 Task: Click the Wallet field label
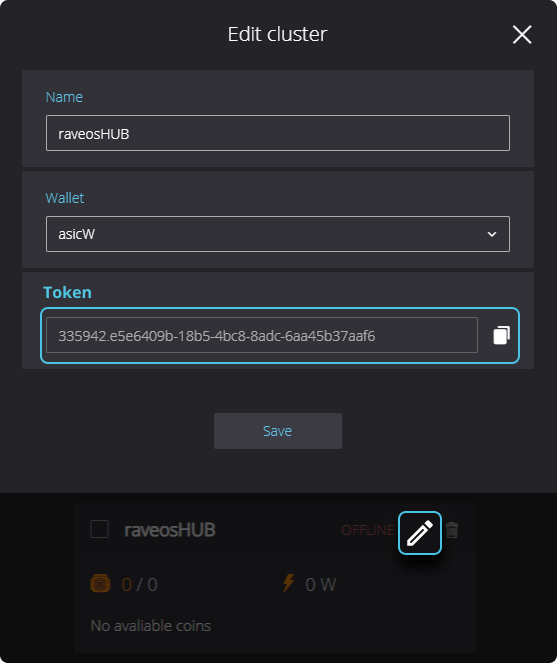tap(65, 198)
